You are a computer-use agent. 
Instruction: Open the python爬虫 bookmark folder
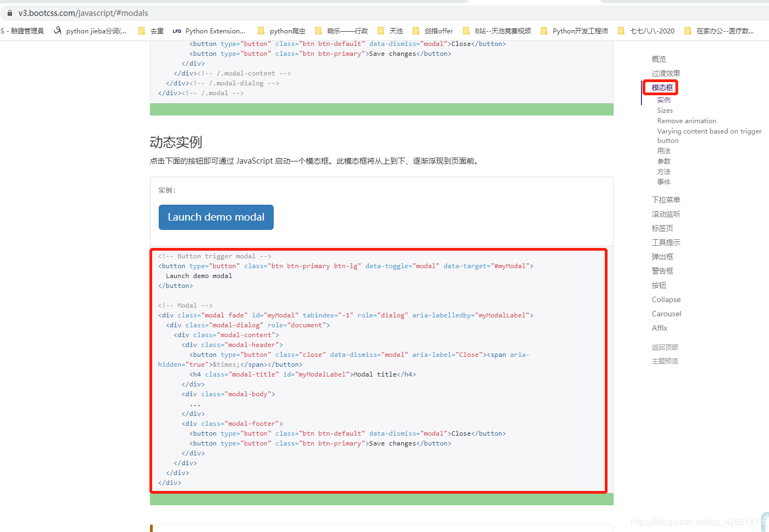281,31
